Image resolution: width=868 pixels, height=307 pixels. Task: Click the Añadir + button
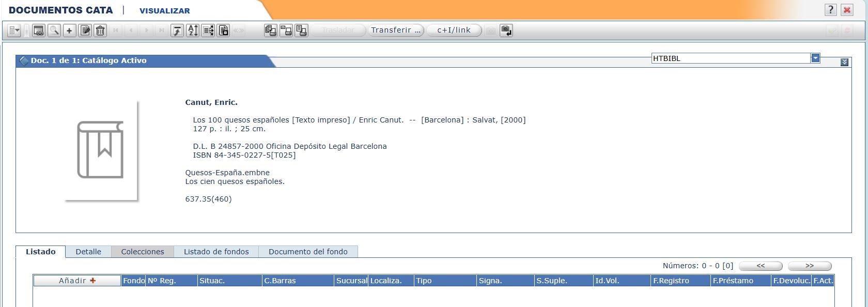pyautogui.click(x=78, y=281)
